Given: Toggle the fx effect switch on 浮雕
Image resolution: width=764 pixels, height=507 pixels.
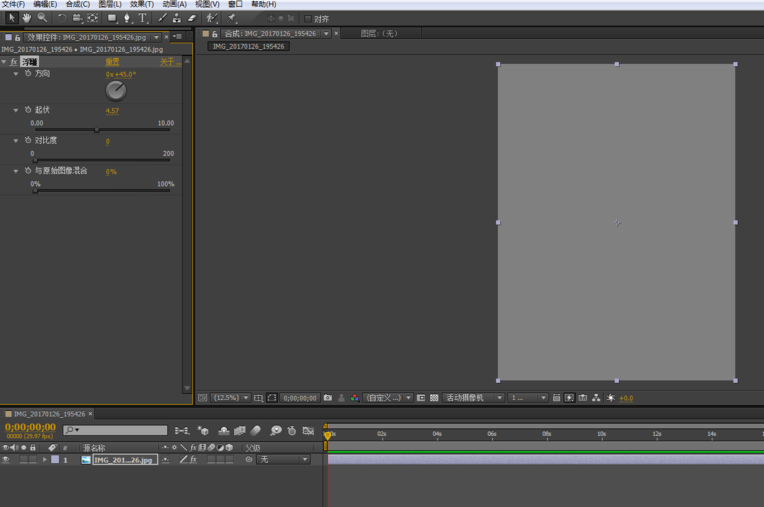Looking at the screenshot, I should [12, 62].
